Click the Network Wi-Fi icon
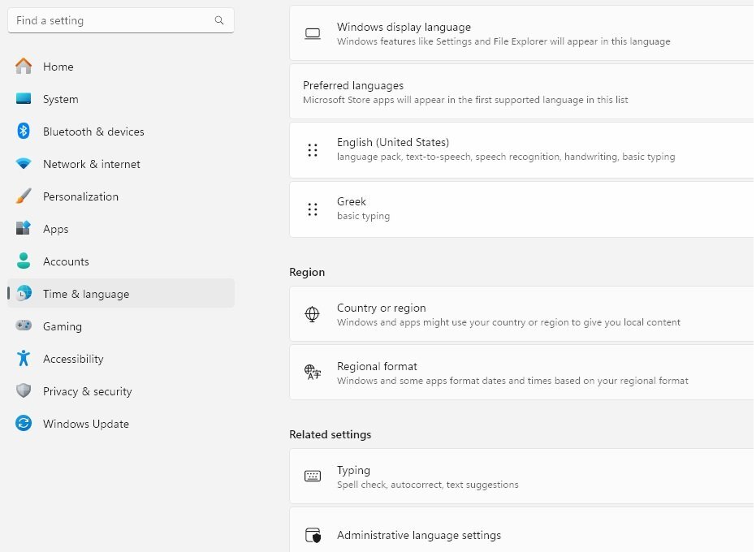Screen dimensions: 756x552 pos(23,164)
